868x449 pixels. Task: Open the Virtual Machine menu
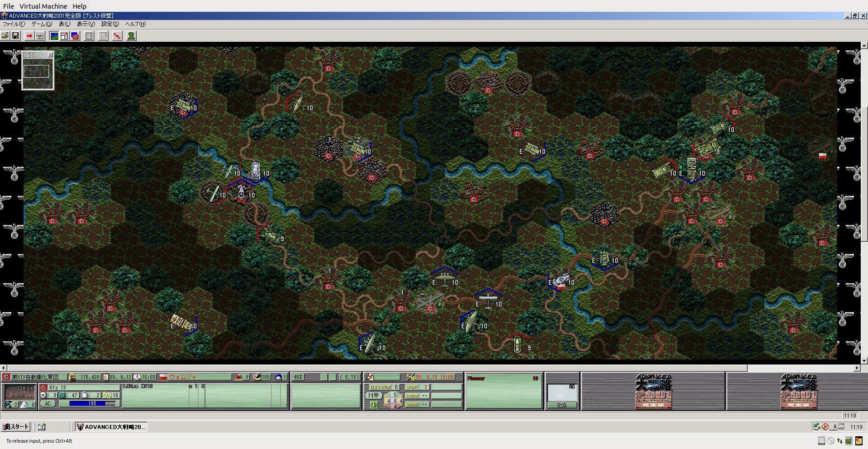coord(43,6)
